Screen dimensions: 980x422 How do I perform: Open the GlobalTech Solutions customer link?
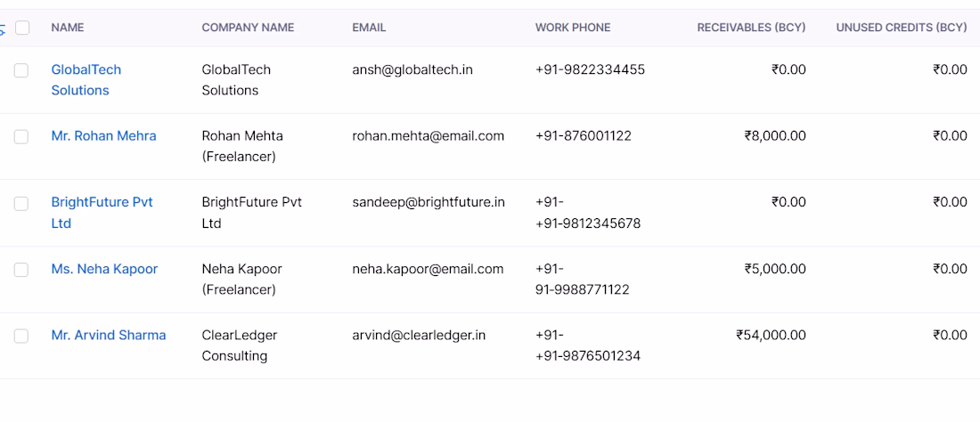86,80
